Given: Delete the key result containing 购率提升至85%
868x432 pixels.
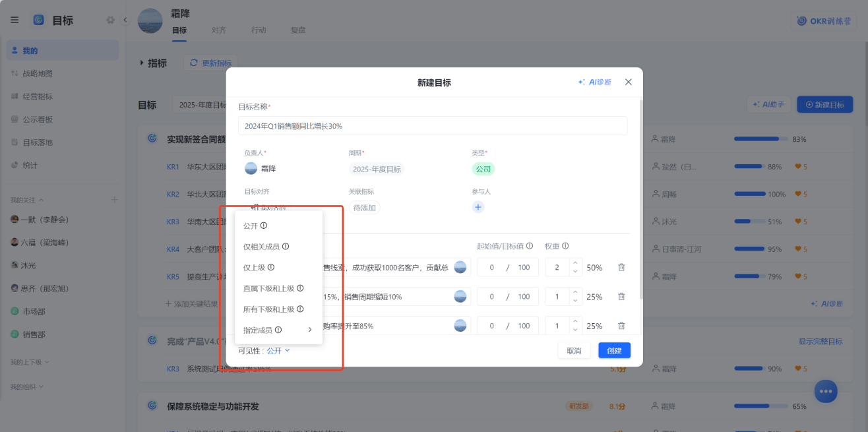Looking at the screenshot, I should [x=621, y=326].
